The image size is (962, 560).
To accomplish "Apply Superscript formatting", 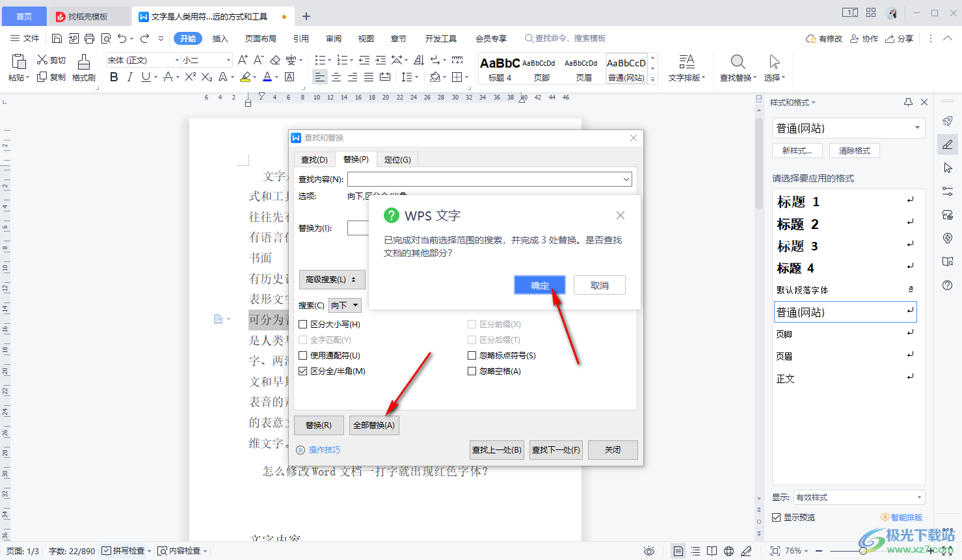I will pos(190,77).
